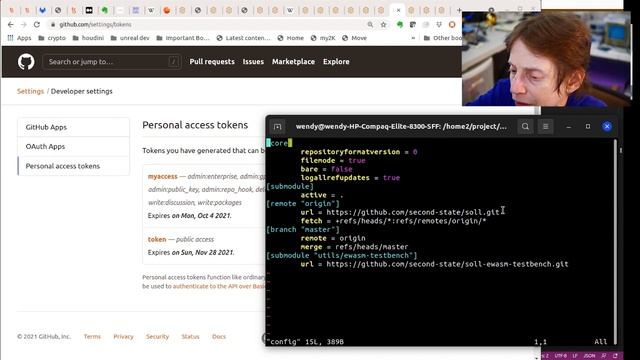Select GitHub Apps in sidebar
The image size is (640, 360).
pyautogui.click(x=73, y=127)
